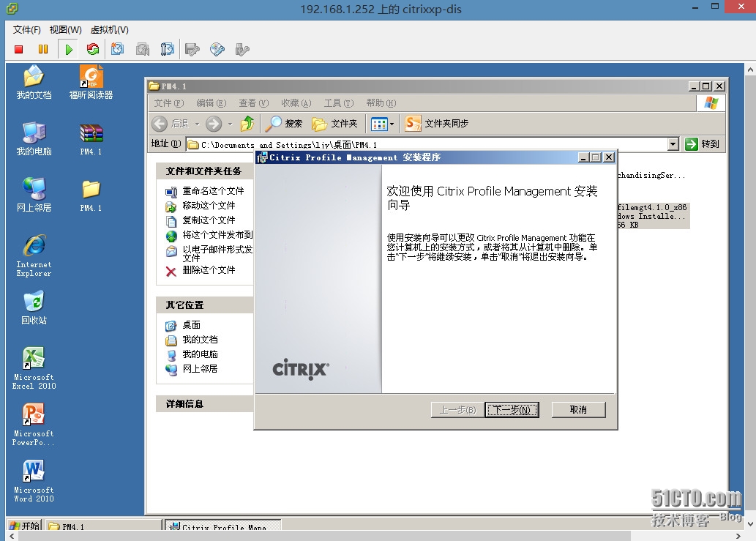Open 回收站 recycle bin icon

click(34, 307)
